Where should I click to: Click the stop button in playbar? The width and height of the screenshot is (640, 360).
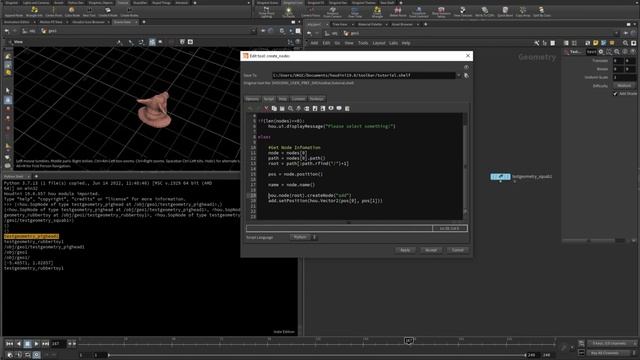click(27, 344)
